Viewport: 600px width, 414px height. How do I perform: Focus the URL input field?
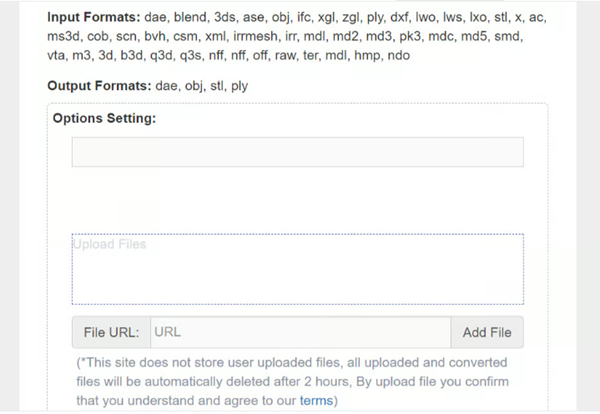(300, 332)
